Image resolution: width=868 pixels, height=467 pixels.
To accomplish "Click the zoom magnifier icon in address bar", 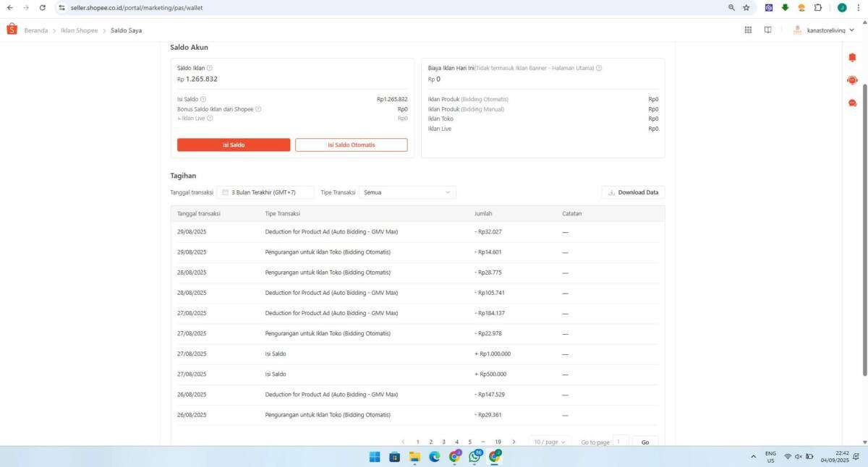I will coord(731,7).
